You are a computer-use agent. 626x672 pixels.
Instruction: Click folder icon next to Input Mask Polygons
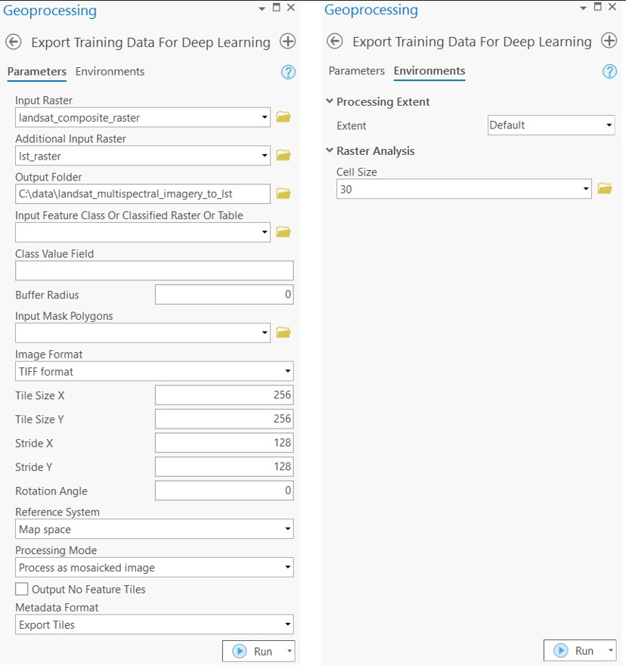pyautogui.click(x=284, y=333)
